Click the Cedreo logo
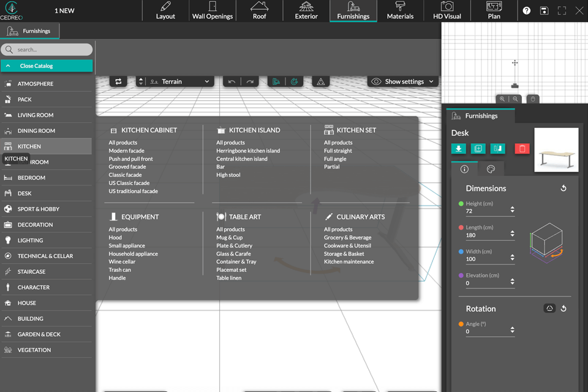This screenshot has height=392, width=588. 11,10
